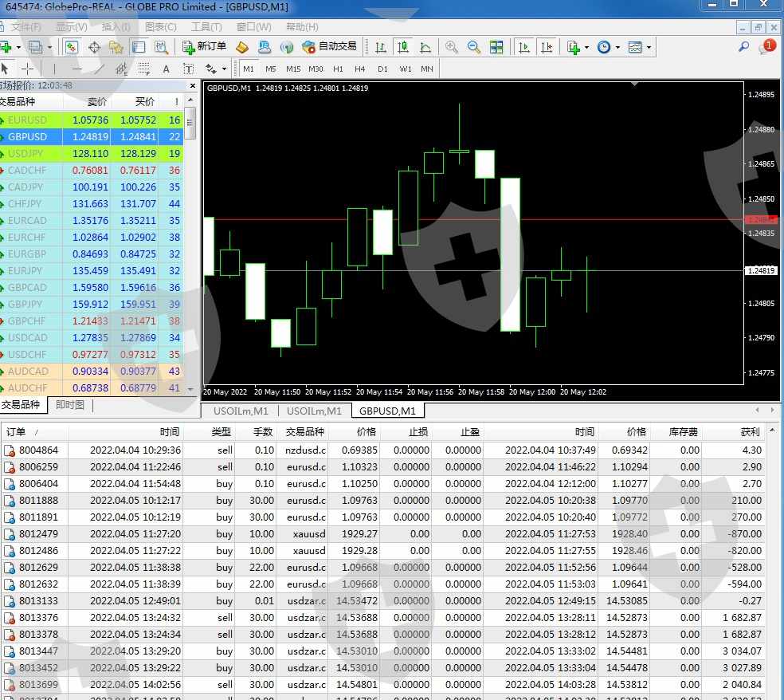The width and height of the screenshot is (784, 700).
Task: Switch to the 即时图 tab in Market Watch
Action: coord(69,405)
